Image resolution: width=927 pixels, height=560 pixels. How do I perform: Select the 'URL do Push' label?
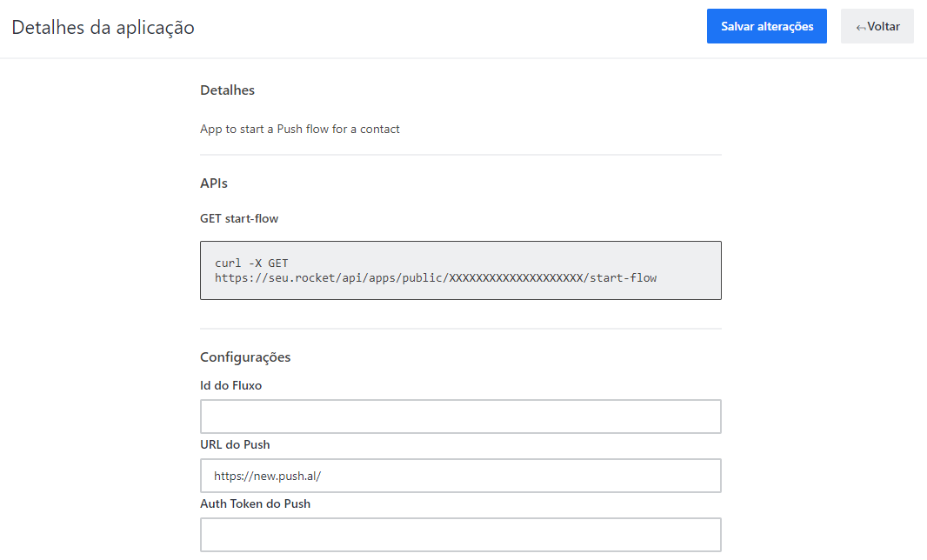coord(236,444)
